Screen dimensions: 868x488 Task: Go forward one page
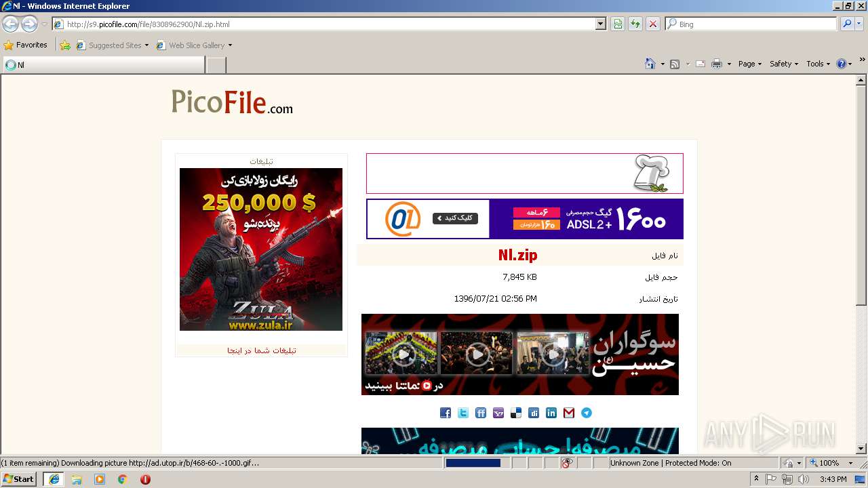point(29,24)
